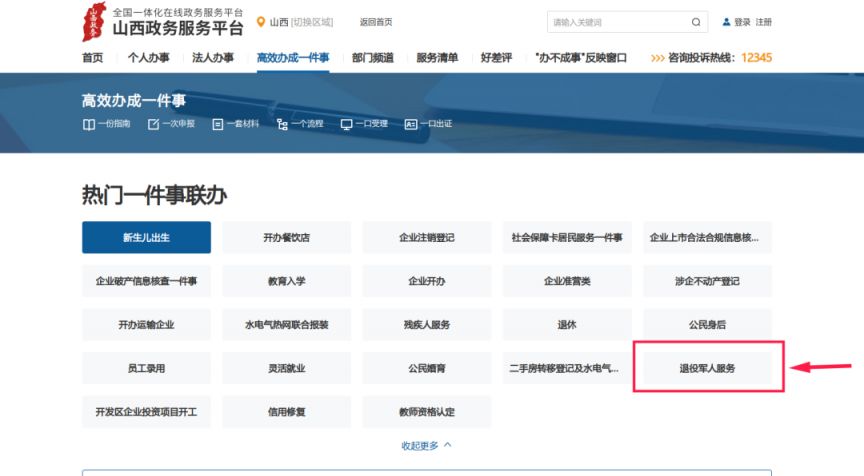Click the user avatar icon beside 登录
864x476 pixels.
[726, 22]
